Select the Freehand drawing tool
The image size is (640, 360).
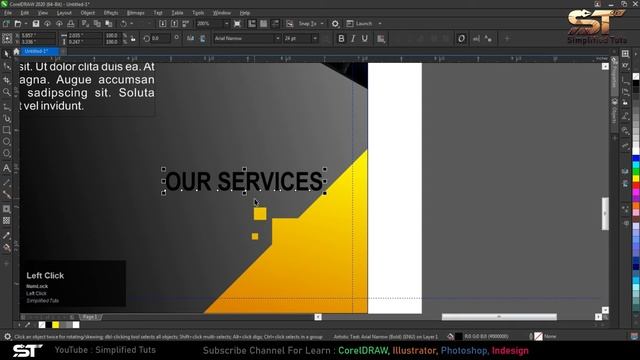[x=7, y=106]
